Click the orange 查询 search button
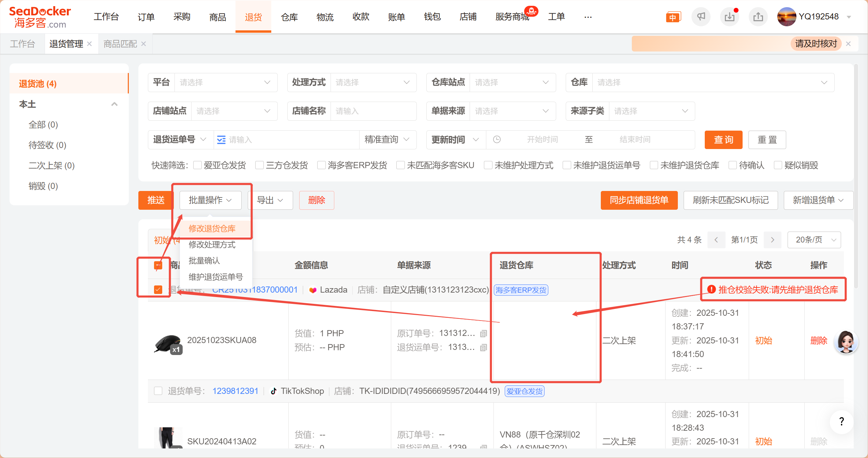The image size is (868, 458). point(723,140)
